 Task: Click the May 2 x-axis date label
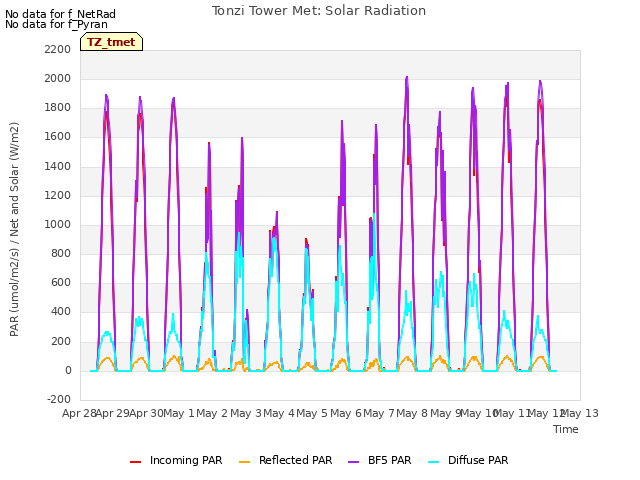[x=212, y=413]
